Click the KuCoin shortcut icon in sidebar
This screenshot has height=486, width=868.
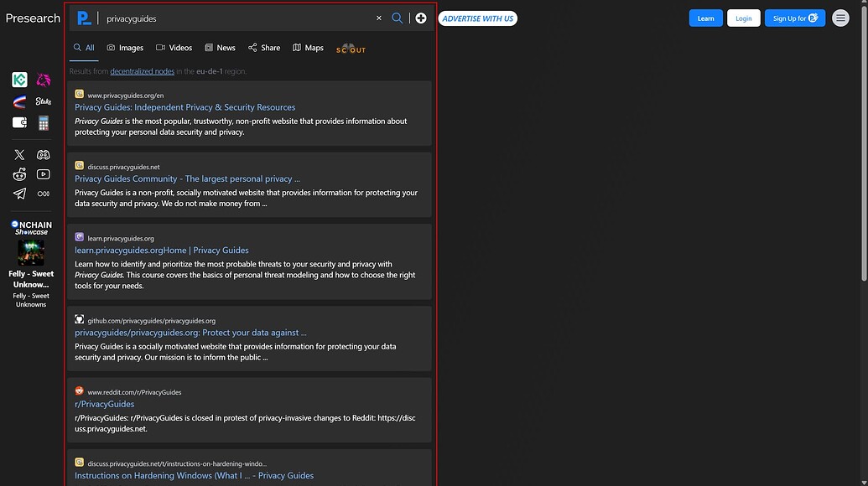pyautogui.click(x=19, y=80)
